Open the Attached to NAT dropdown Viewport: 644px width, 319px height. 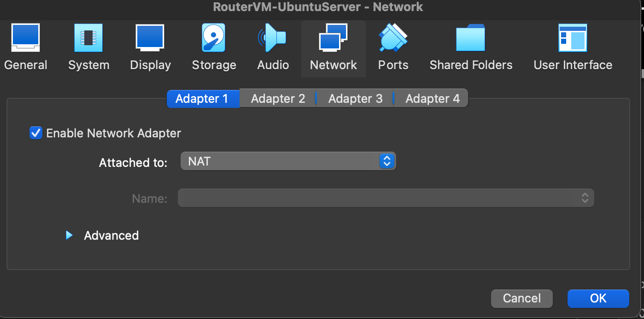click(288, 161)
